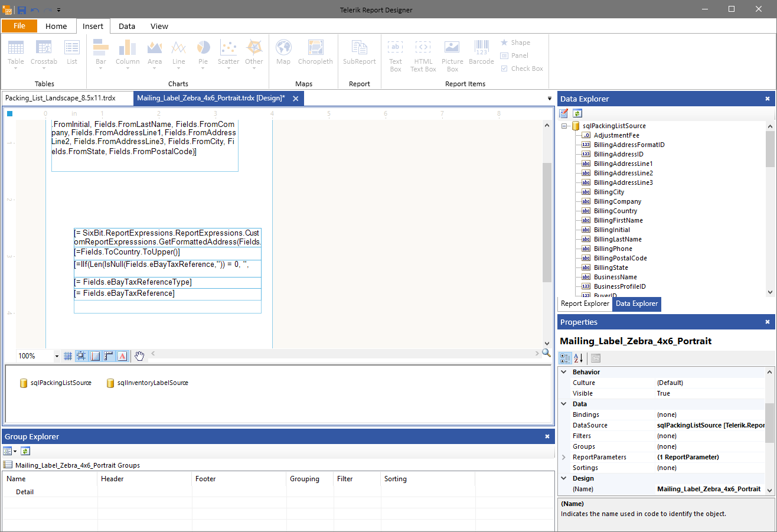Switch Properties to Alphabetical sort
Image resolution: width=777 pixels, height=532 pixels.
click(579, 358)
